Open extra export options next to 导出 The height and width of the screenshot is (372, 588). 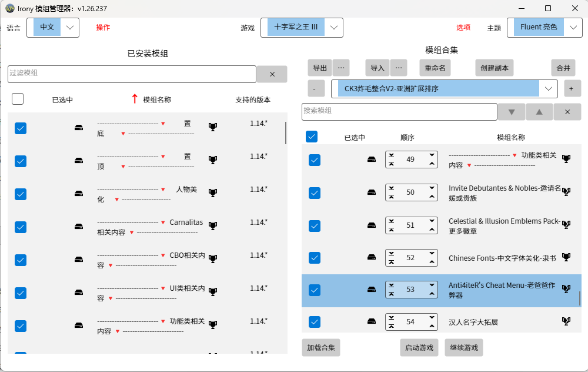click(x=341, y=68)
